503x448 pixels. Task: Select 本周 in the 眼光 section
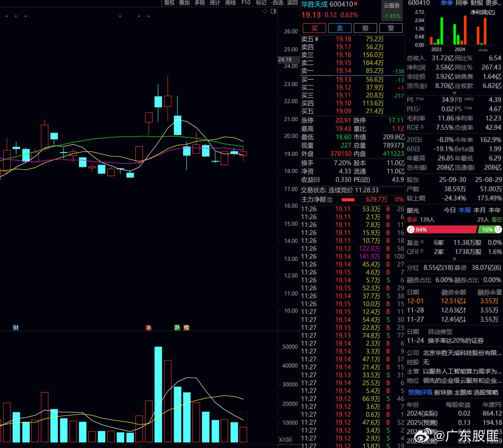(465, 210)
